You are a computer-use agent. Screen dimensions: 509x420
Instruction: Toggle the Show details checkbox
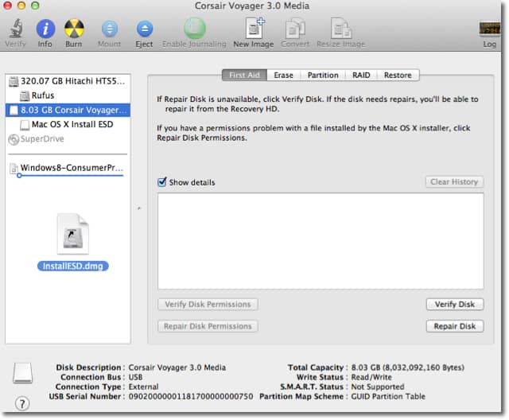click(162, 182)
